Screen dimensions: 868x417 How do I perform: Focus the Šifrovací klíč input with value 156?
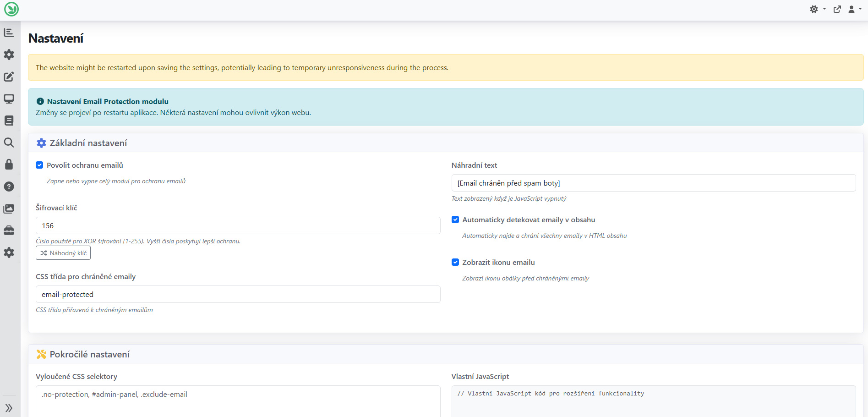pos(238,225)
